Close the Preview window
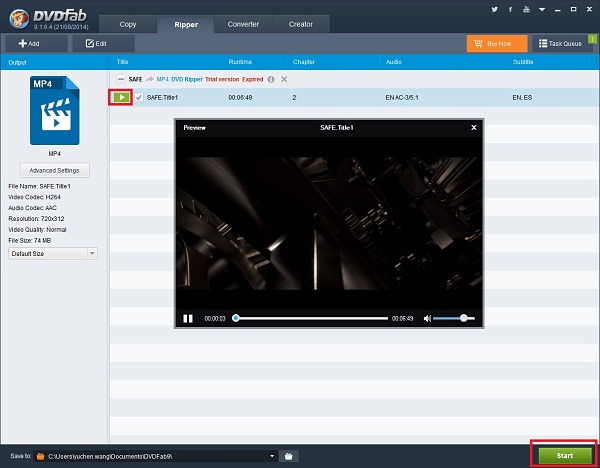 (474, 127)
